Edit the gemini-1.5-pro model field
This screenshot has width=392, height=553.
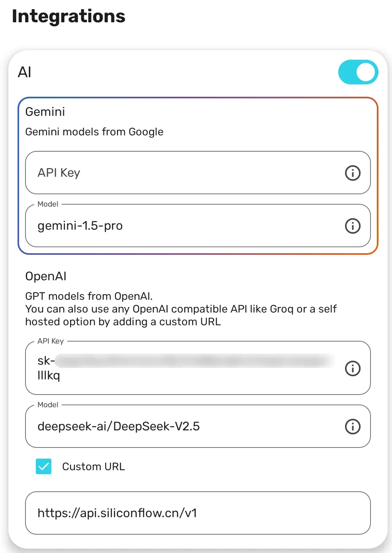tap(198, 226)
